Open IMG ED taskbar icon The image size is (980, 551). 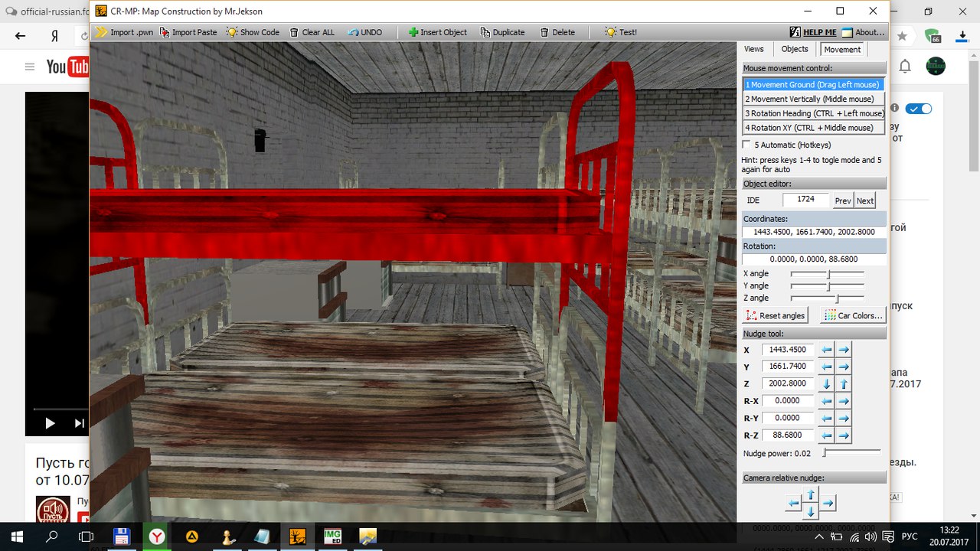pos(332,536)
